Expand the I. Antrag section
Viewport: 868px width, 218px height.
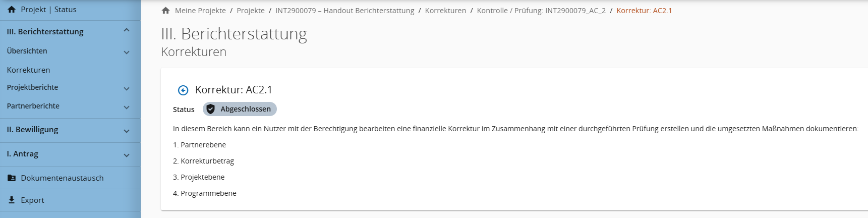[127, 155]
